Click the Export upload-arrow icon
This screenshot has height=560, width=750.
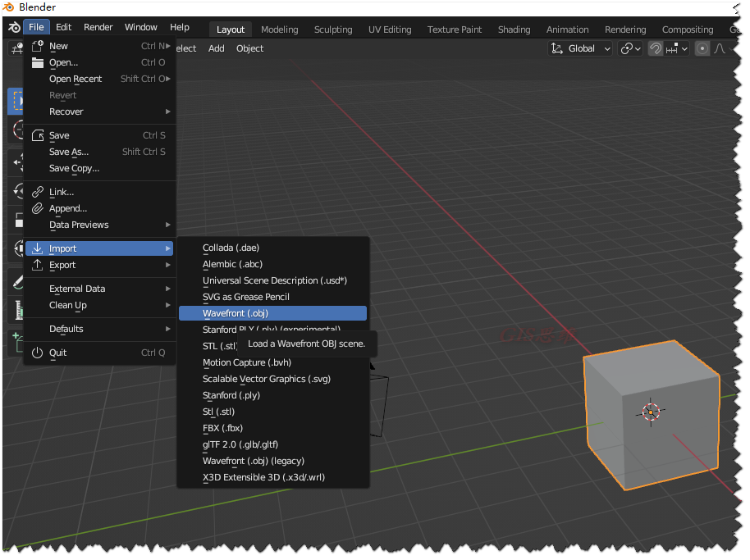(x=37, y=265)
